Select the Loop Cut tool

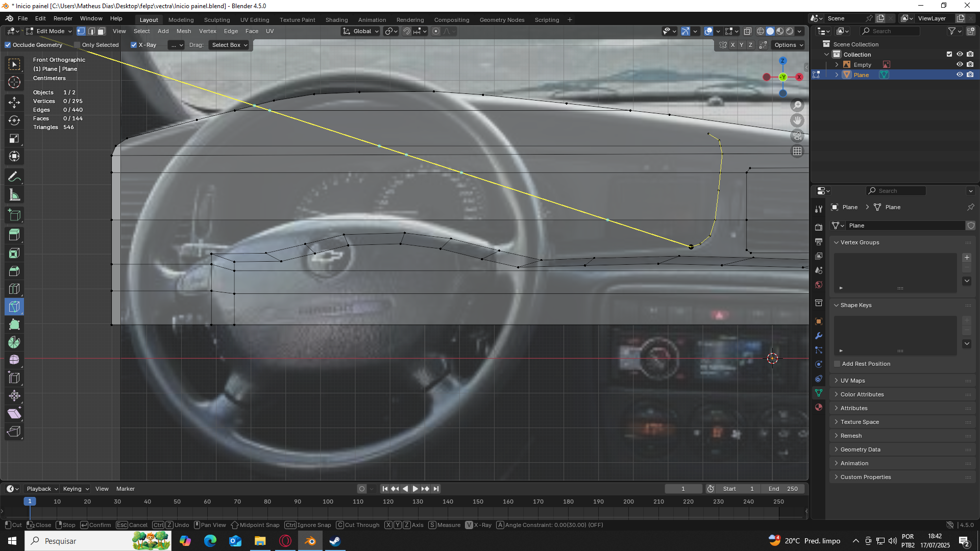pos(14,289)
